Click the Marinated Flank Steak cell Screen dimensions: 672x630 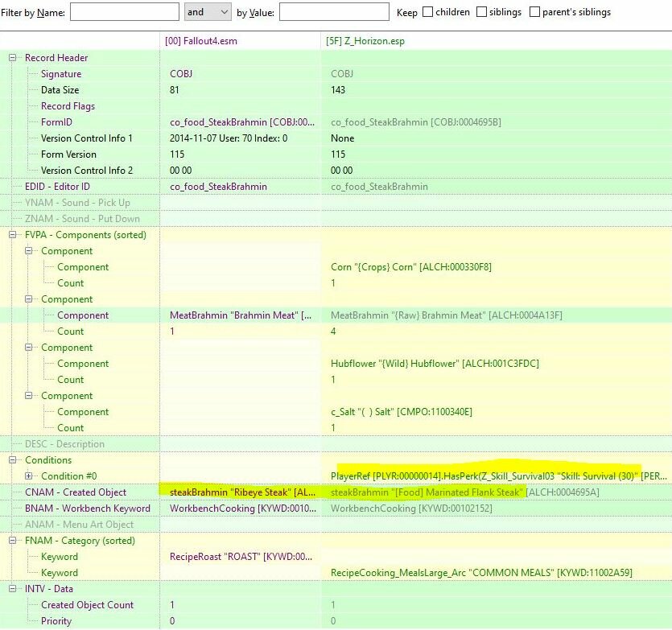464,492
